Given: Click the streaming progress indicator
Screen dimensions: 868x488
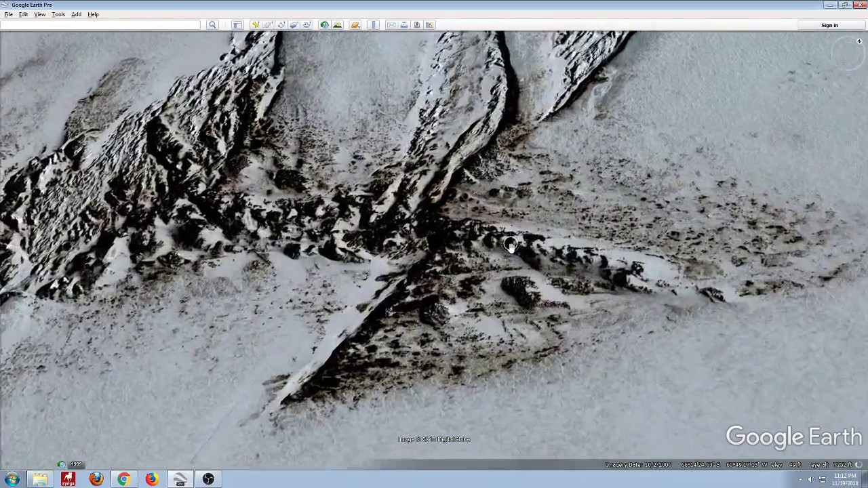Looking at the screenshot, I should (x=859, y=465).
